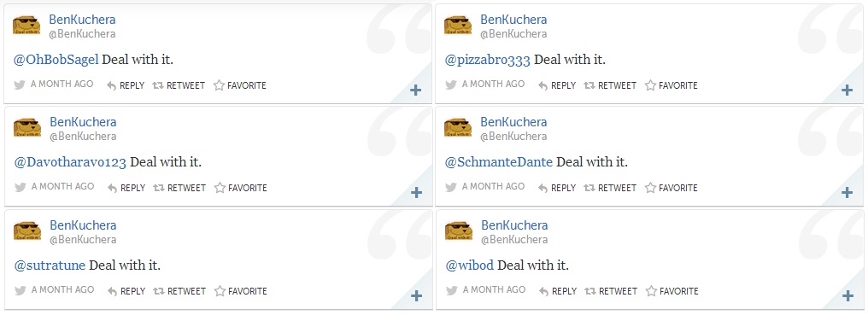
Task: Click @BenKuchera handle in @pizzabro333 tweet
Action: pyautogui.click(x=513, y=34)
